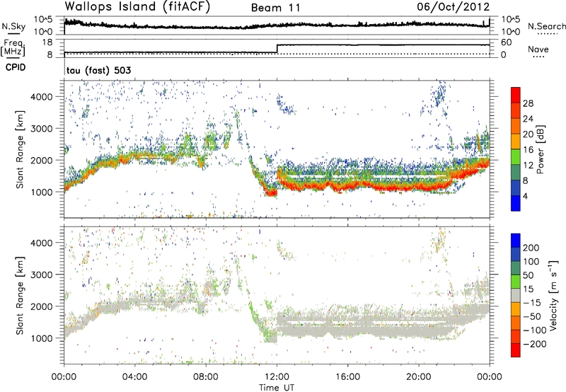The width and height of the screenshot is (566, 392).
Task: Click the '12:00' time axis label
Action: [277, 377]
